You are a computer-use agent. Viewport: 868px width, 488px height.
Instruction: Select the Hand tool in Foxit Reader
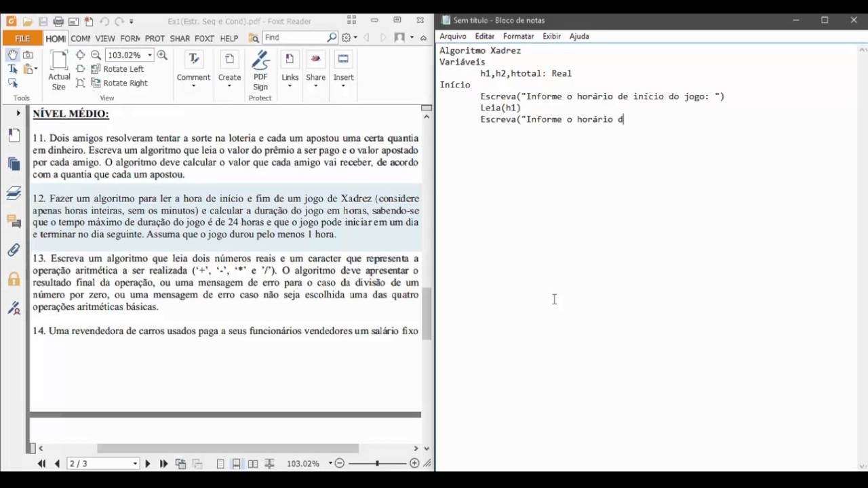[13, 55]
